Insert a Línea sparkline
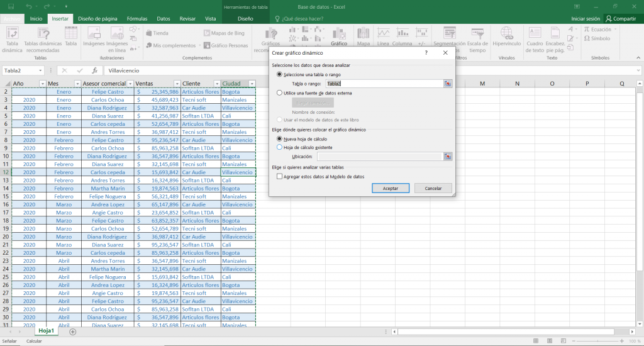The height and width of the screenshot is (346, 644). (x=383, y=36)
